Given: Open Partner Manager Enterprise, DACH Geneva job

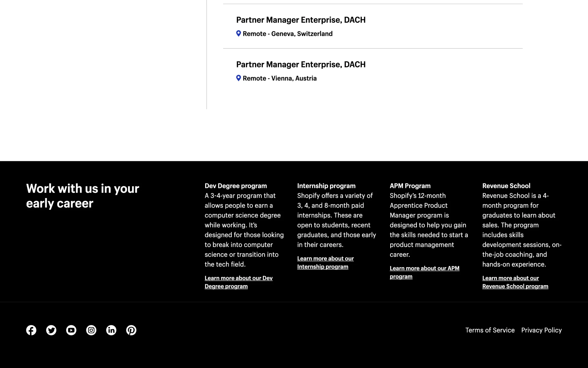Looking at the screenshot, I should [x=301, y=20].
